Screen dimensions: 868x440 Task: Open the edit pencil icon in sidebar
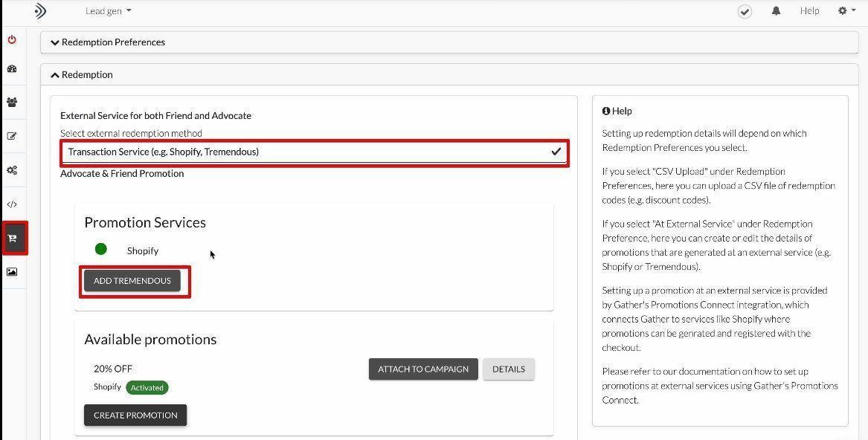[x=12, y=136]
